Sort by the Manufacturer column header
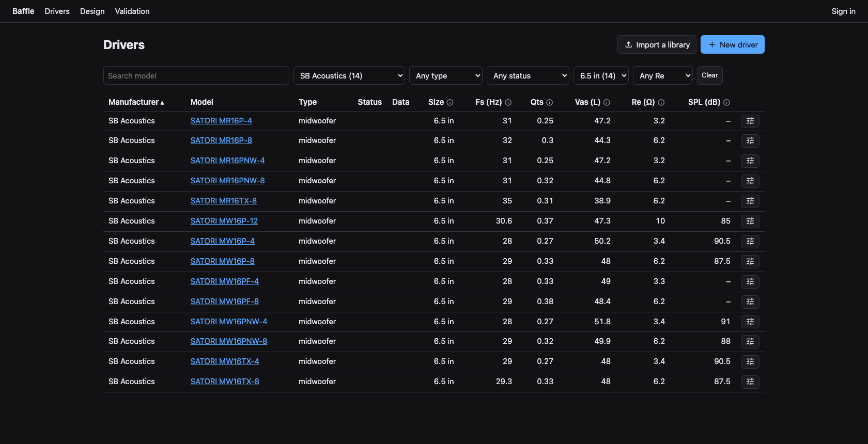The width and height of the screenshot is (868, 444). click(136, 102)
